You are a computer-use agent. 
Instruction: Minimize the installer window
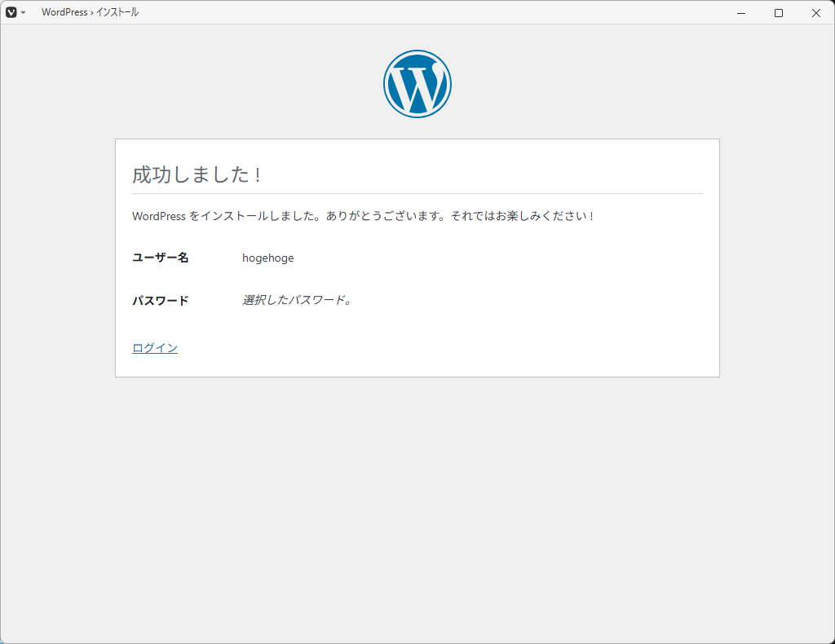pos(741,12)
